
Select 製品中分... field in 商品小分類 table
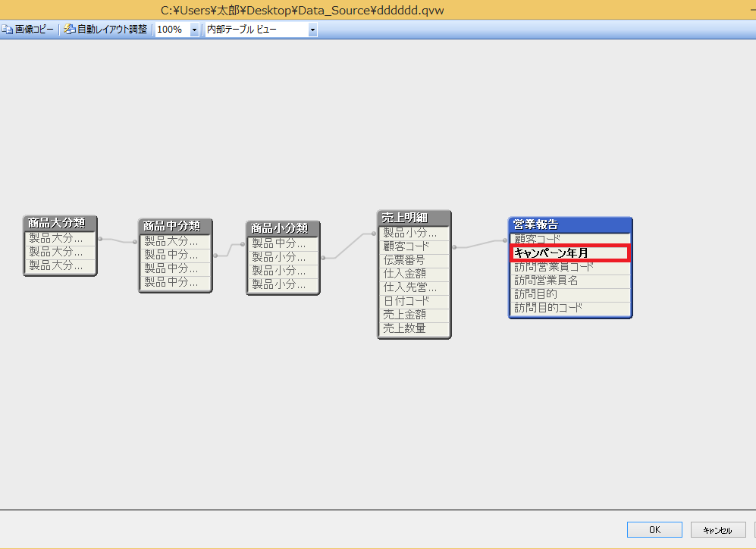[x=283, y=243]
